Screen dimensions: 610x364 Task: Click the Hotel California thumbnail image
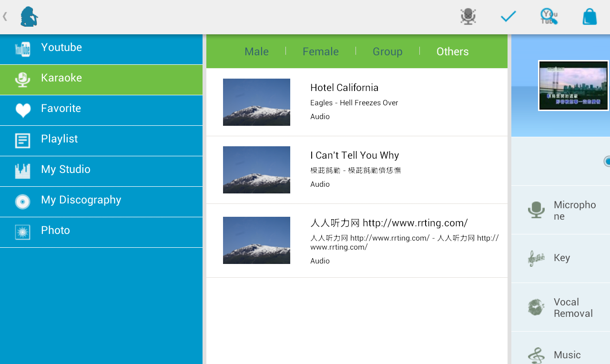(x=256, y=102)
